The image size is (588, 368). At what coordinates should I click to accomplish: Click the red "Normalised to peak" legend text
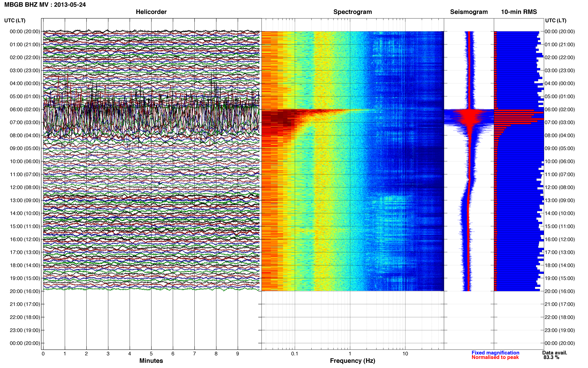pyautogui.click(x=495, y=357)
